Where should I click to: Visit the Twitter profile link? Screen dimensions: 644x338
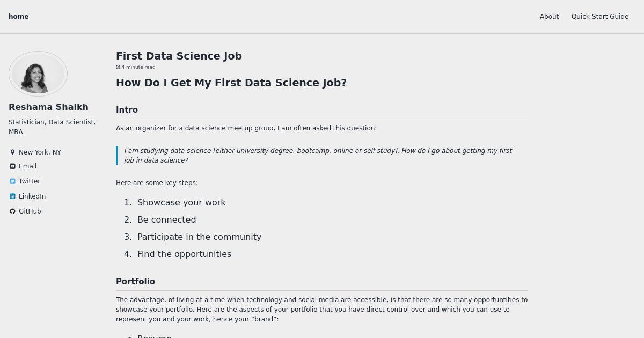tap(30, 181)
